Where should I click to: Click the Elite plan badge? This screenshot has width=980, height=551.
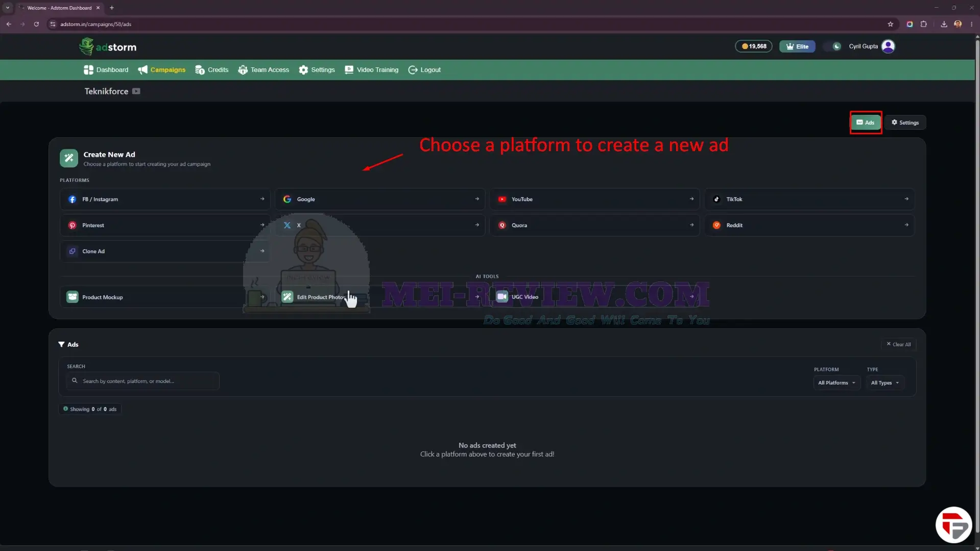797,46
